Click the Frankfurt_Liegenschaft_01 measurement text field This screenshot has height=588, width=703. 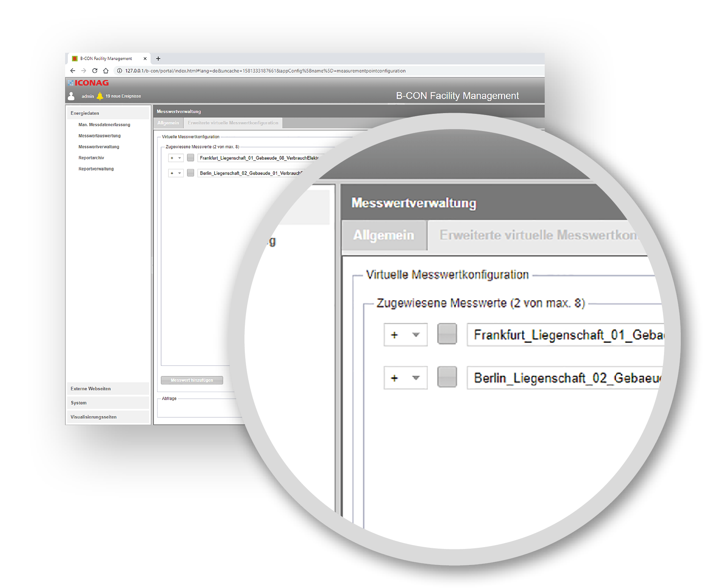click(x=258, y=158)
